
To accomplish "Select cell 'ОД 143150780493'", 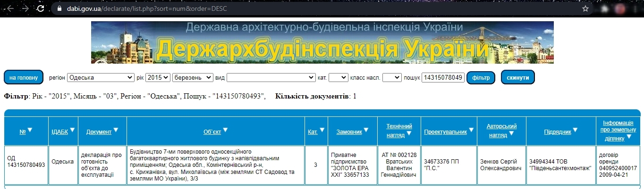I will pyautogui.click(x=26, y=165).
